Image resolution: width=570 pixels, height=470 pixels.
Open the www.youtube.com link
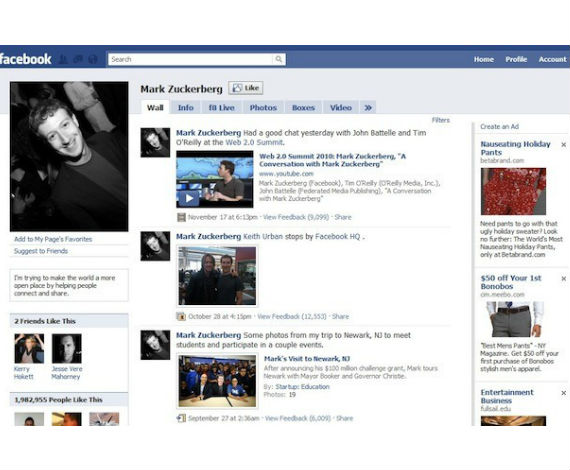coord(286,174)
